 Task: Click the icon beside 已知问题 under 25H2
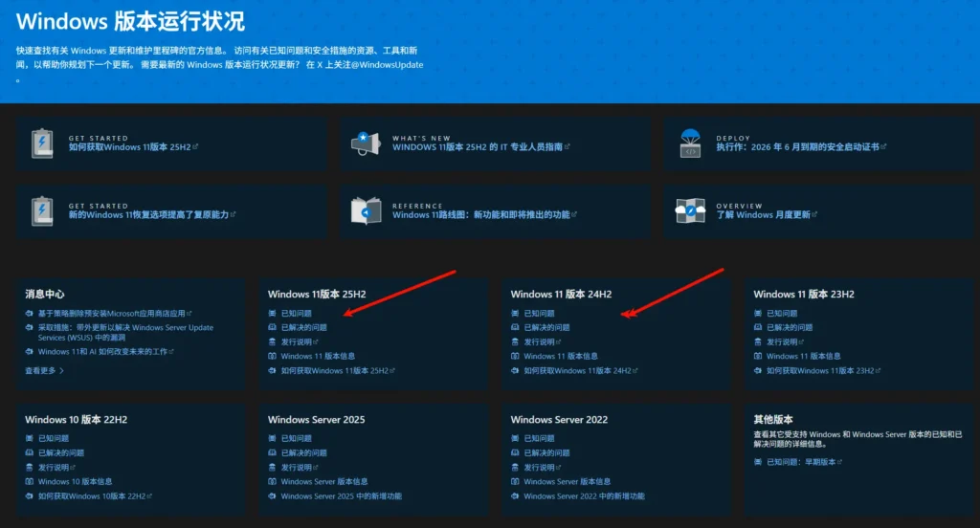pyautogui.click(x=272, y=314)
